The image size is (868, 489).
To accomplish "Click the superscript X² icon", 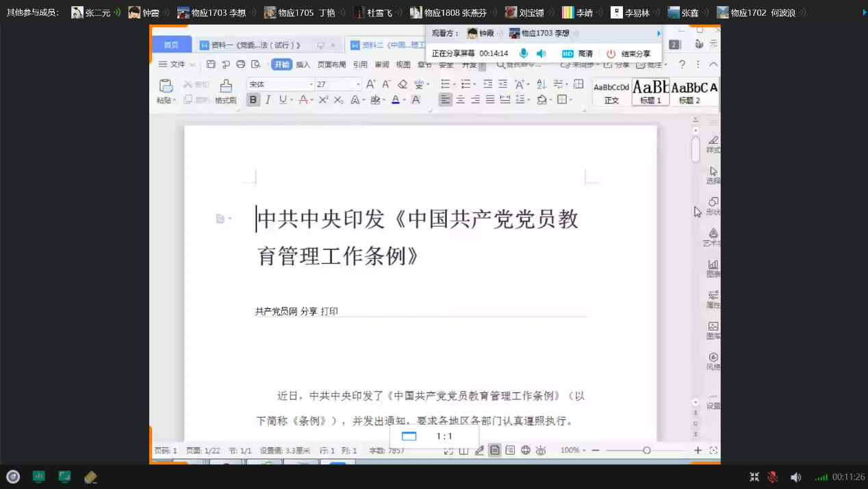I will click(x=324, y=100).
